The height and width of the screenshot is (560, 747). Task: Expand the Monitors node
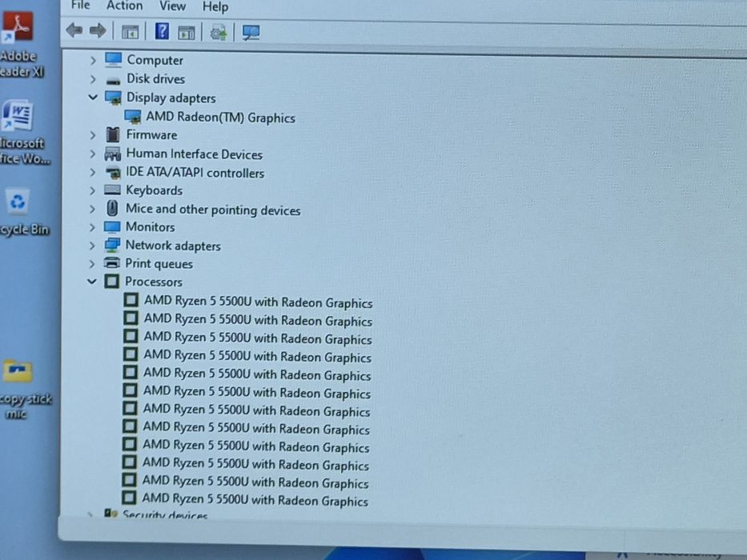pos(92,227)
